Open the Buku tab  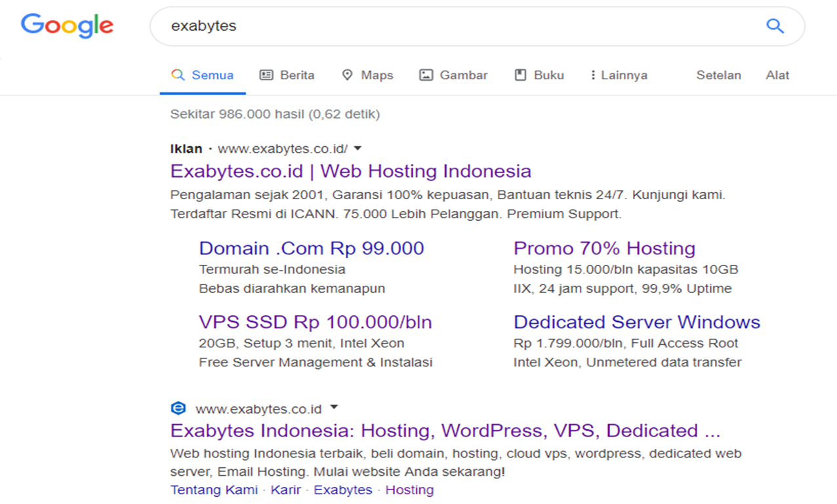(x=539, y=75)
